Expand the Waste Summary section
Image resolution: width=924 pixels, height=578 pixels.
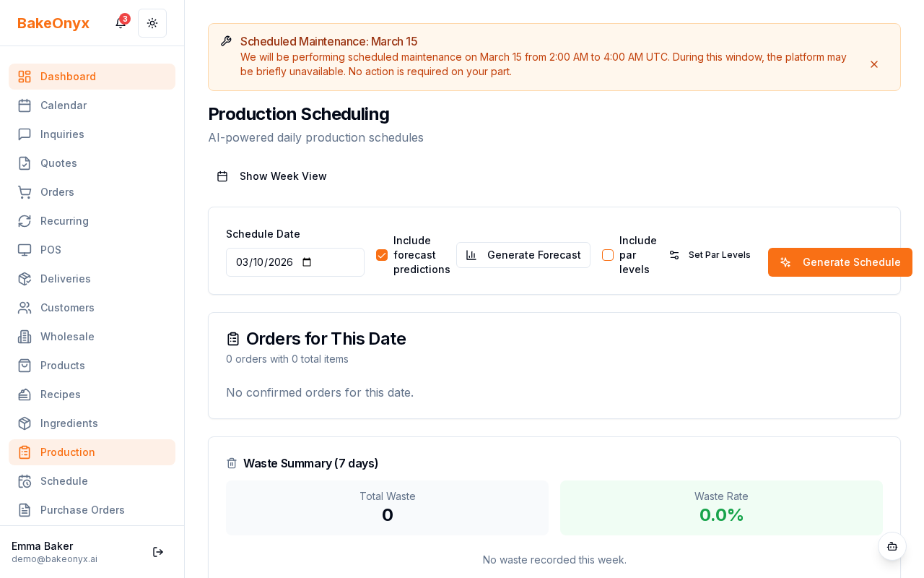(310, 463)
